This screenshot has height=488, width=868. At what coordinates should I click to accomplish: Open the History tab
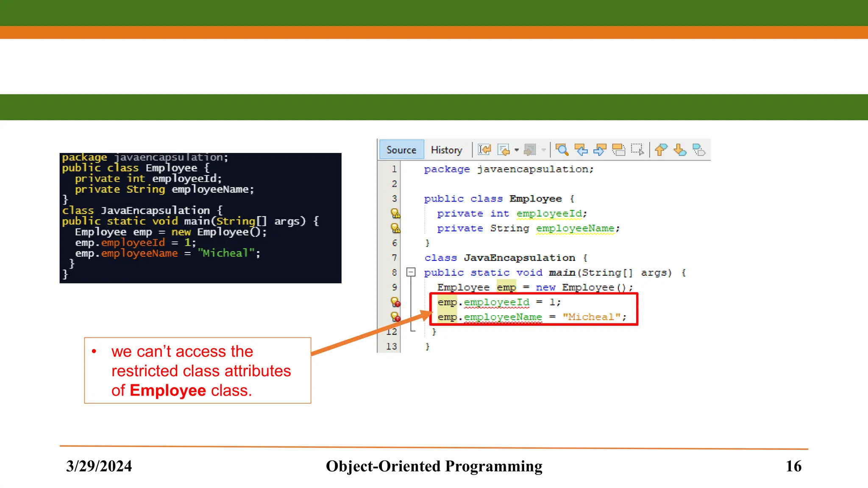coord(446,150)
